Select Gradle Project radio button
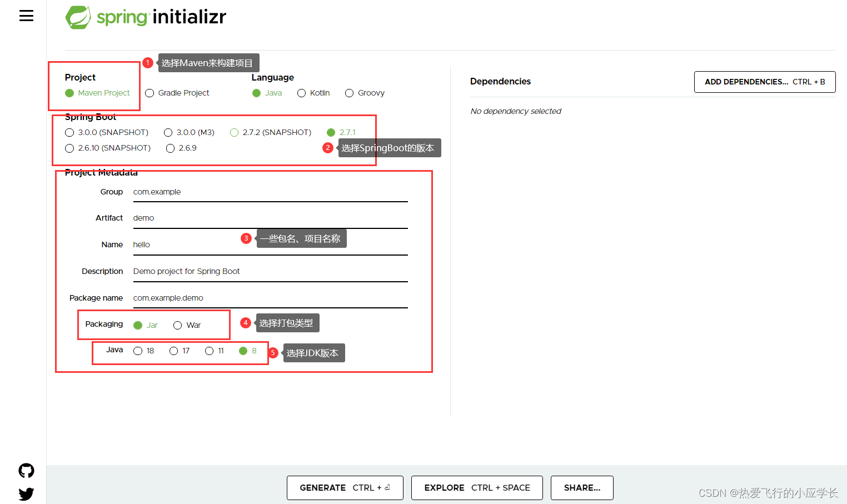The width and height of the screenshot is (847, 504). pos(177,93)
